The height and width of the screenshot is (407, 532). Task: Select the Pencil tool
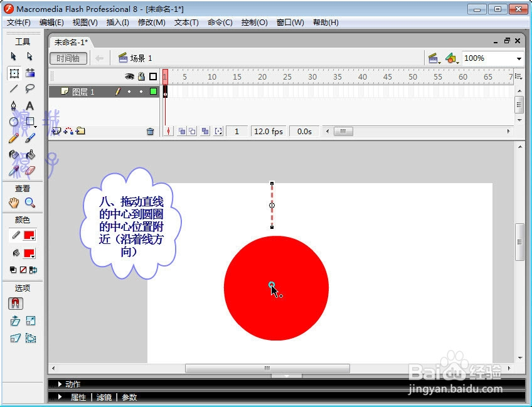point(14,138)
